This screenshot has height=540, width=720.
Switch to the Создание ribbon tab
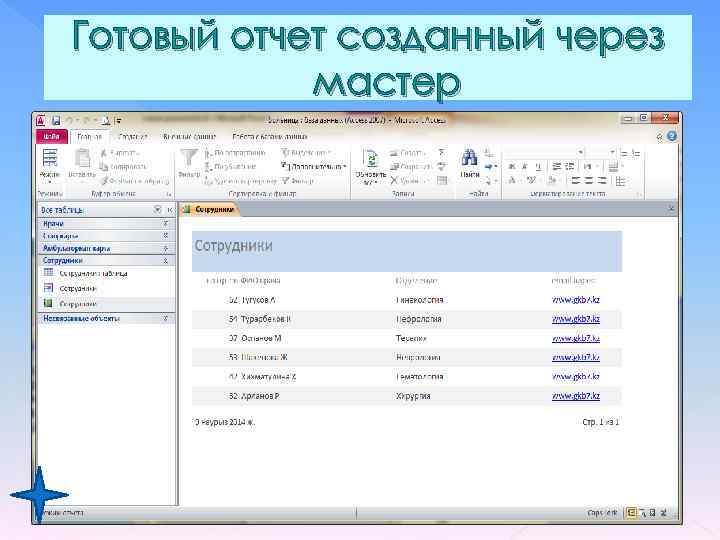(x=132, y=136)
